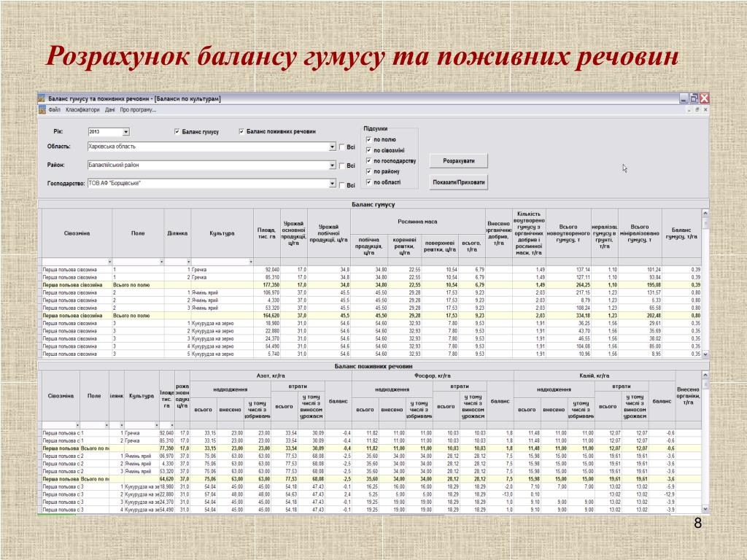Check the Всі box next to Область
The height and width of the screenshot is (560, 747).
click(x=341, y=147)
